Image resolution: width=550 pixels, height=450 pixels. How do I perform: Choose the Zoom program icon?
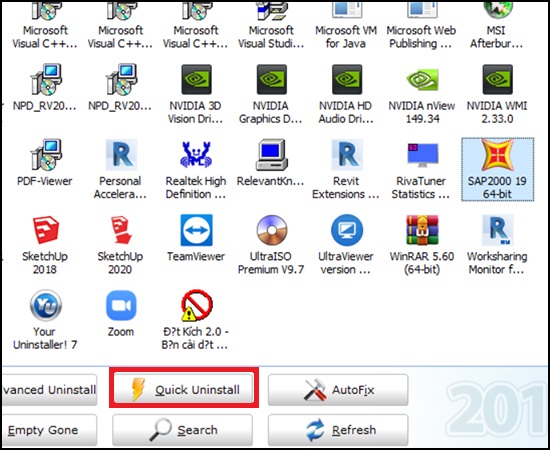pos(121,305)
